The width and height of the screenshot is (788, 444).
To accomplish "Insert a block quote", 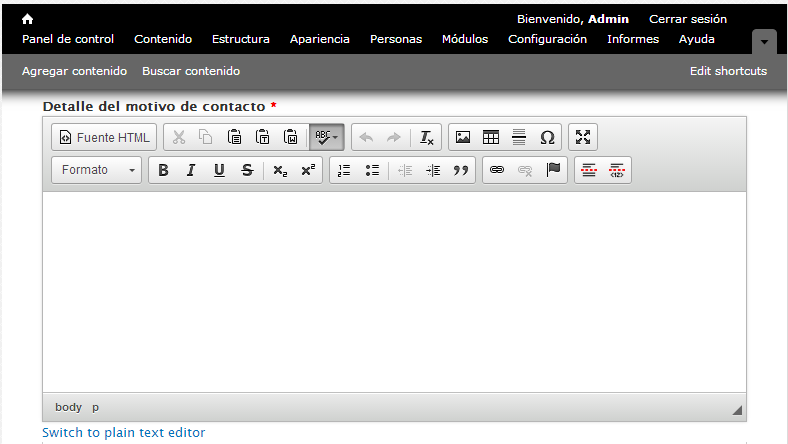I will pyautogui.click(x=461, y=170).
